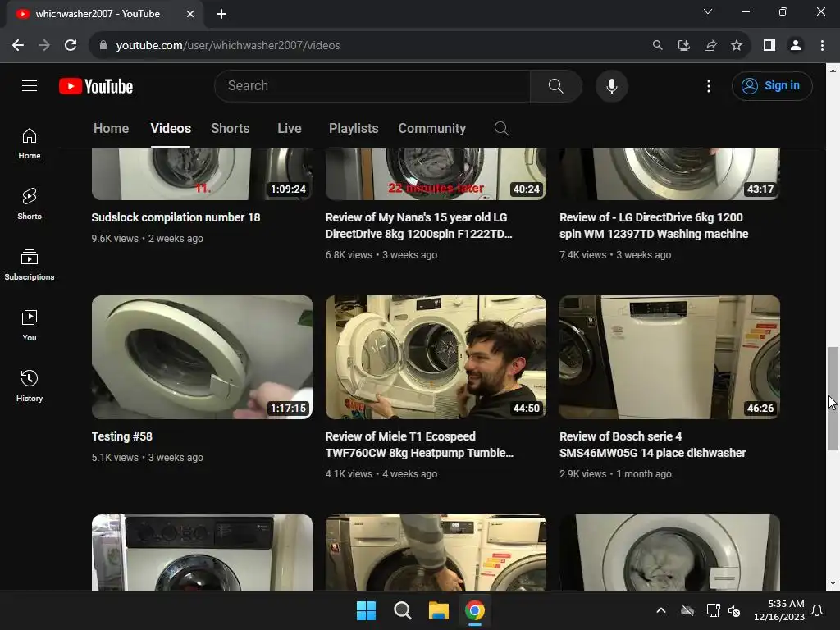Close the whichwasher2007 tab
The height and width of the screenshot is (630, 840).
(x=190, y=14)
